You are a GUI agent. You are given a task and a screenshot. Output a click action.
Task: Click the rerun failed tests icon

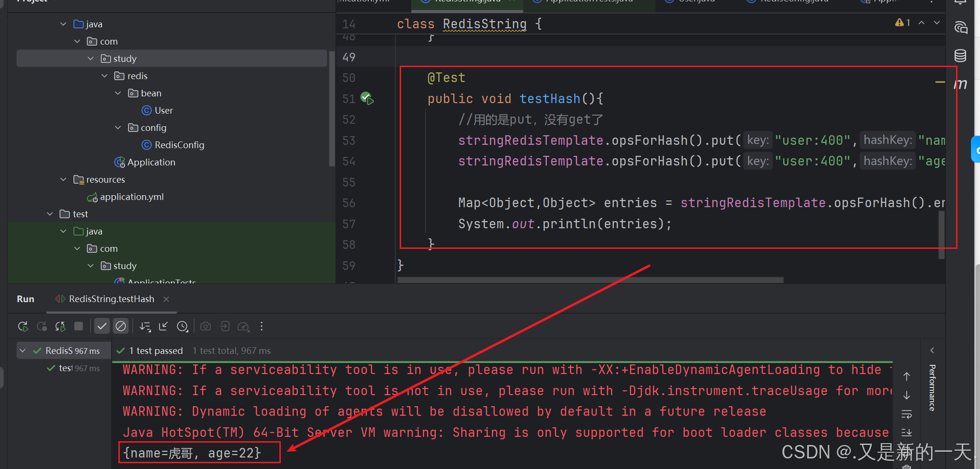[42, 327]
